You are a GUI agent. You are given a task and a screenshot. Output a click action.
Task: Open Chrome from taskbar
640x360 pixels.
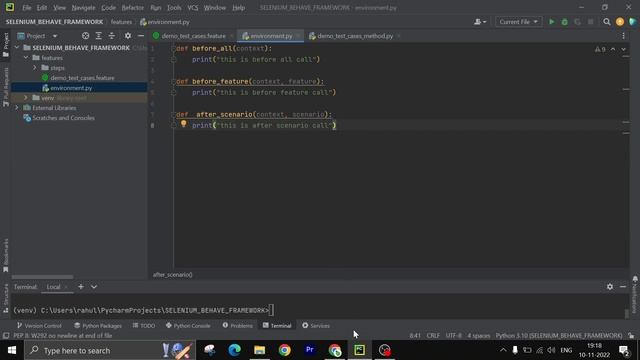click(284, 350)
